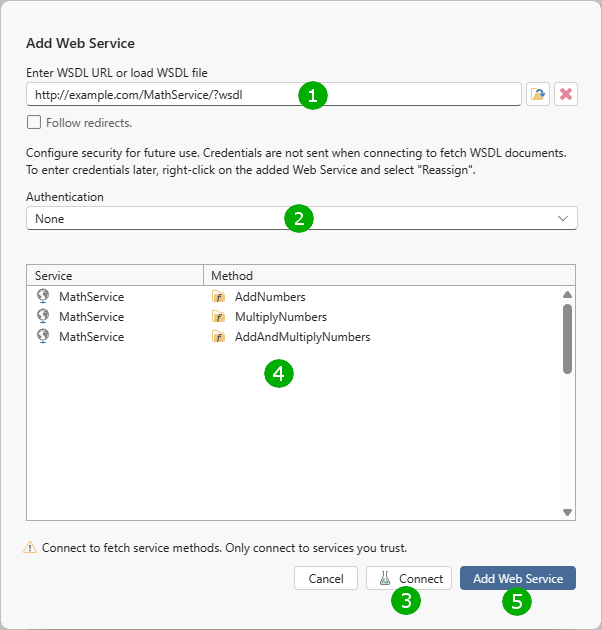
Task: Click the Add Web Service button
Action: pyautogui.click(x=517, y=578)
